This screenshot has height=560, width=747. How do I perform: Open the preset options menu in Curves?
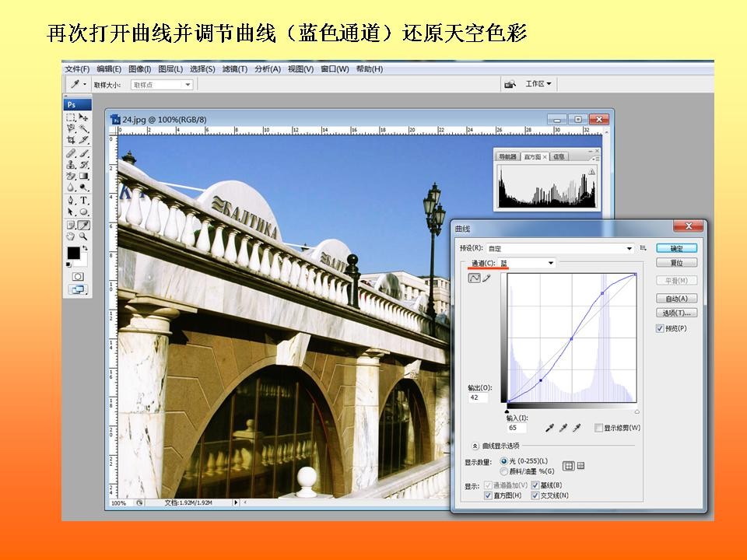point(644,248)
